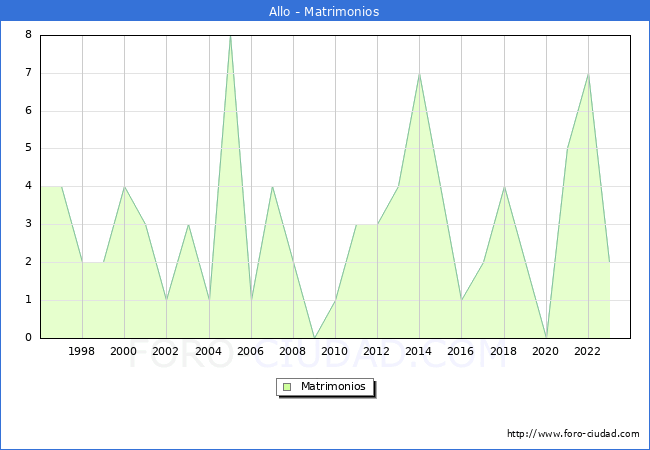Select the 2010 x-axis label

(335, 351)
